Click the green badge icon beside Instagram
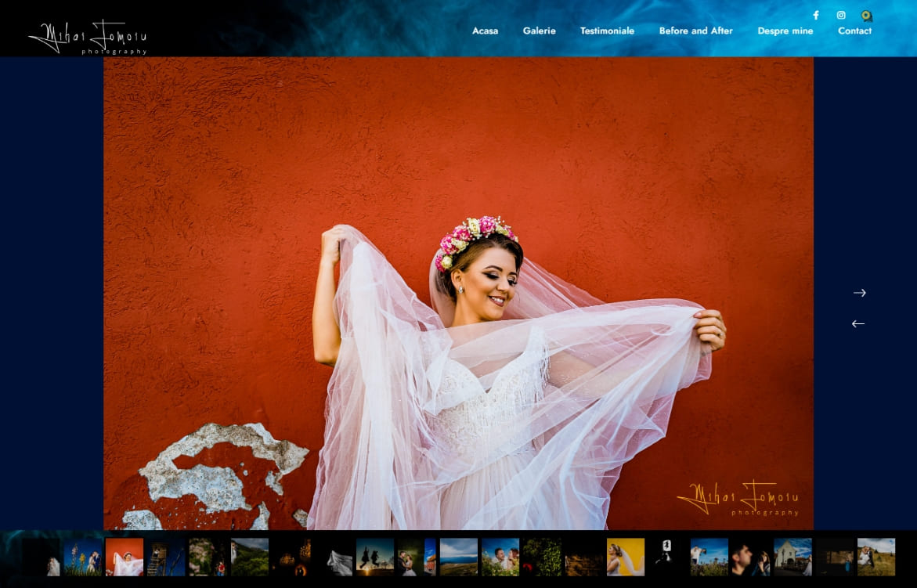The height and width of the screenshot is (588, 917). pyautogui.click(x=866, y=16)
